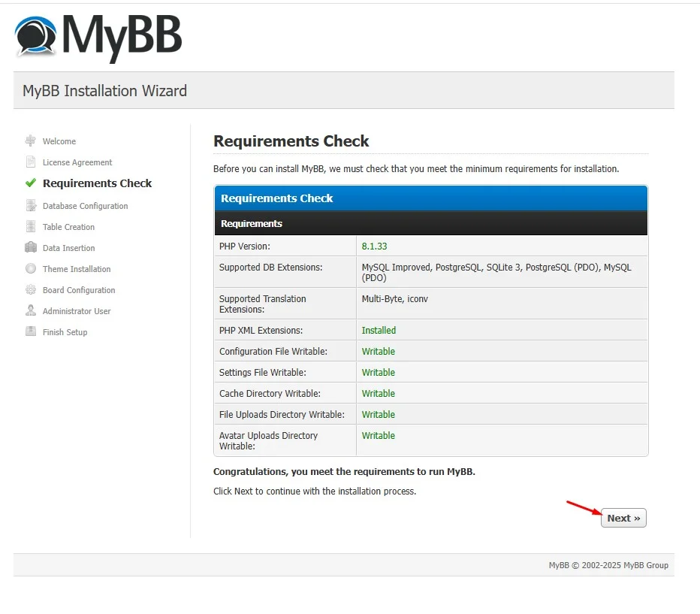Select the Finish Setup step
The width and height of the screenshot is (700, 614).
(65, 331)
